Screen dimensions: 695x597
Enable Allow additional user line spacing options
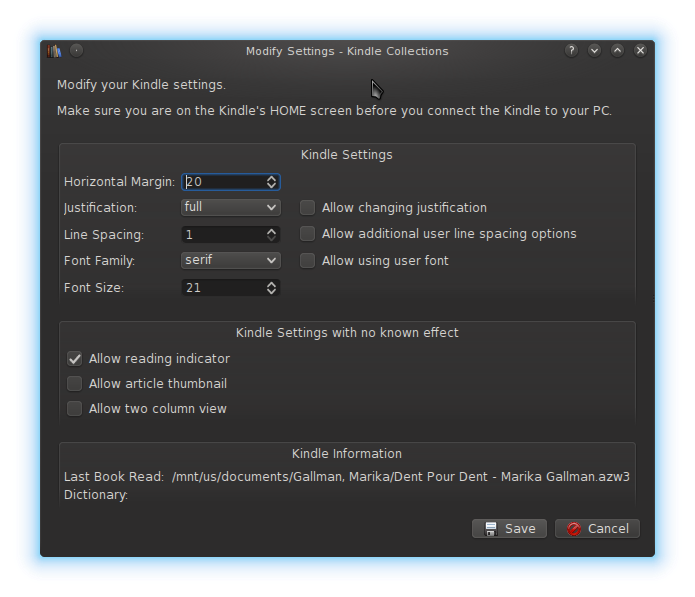[x=307, y=234]
